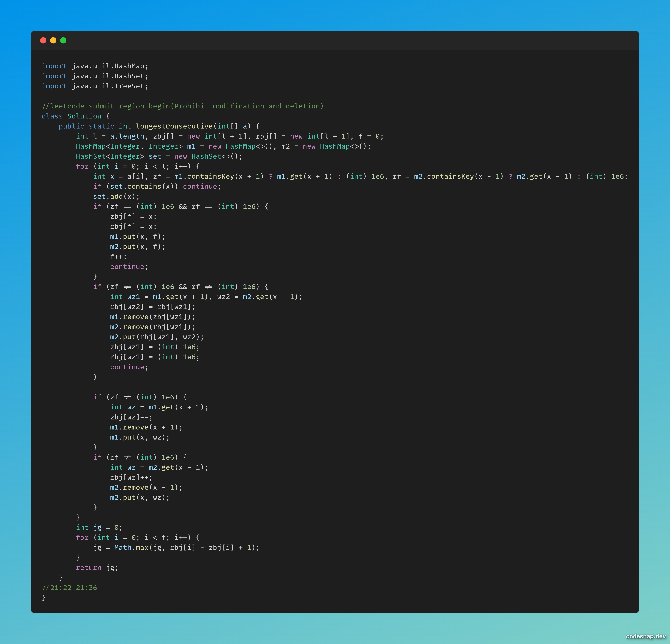Viewport: 670px width, 644px height.
Task: Click the green maximize dot
Action: tap(63, 40)
